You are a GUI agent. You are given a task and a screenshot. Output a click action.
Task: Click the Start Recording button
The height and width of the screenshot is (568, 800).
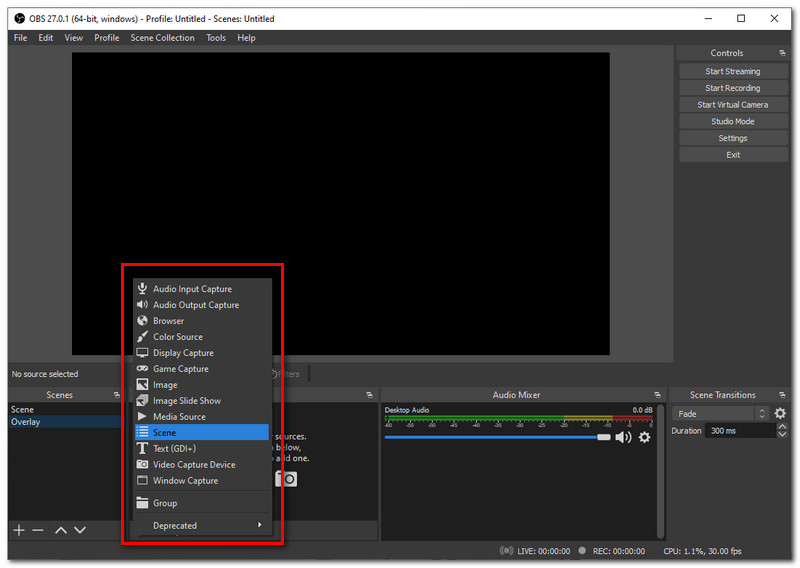tap(732, 88)
